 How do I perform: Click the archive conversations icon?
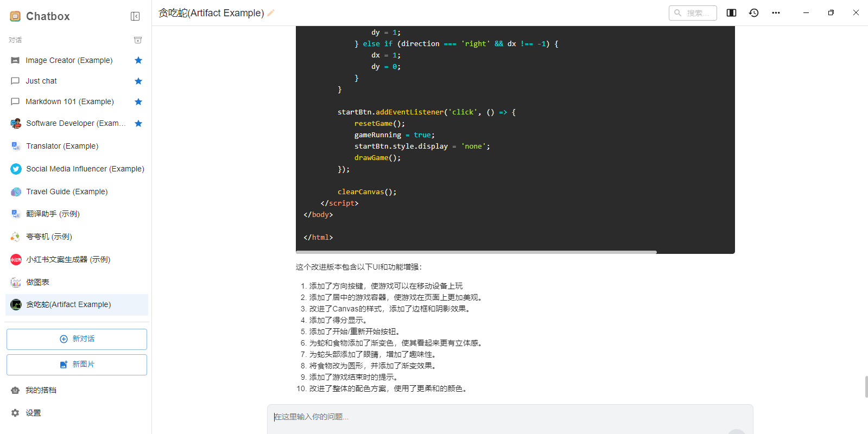coord(138,40)
